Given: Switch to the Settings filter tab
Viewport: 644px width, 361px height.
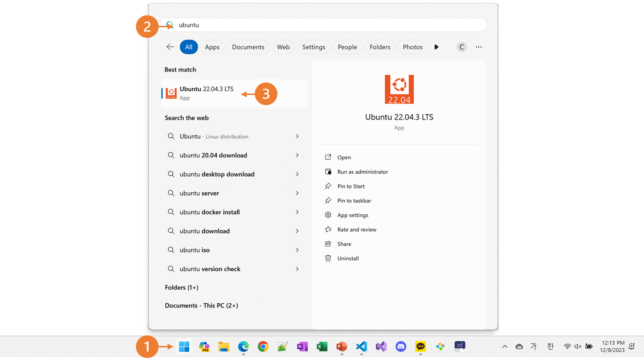Looking at the screenshot, I should coord(314,47).
